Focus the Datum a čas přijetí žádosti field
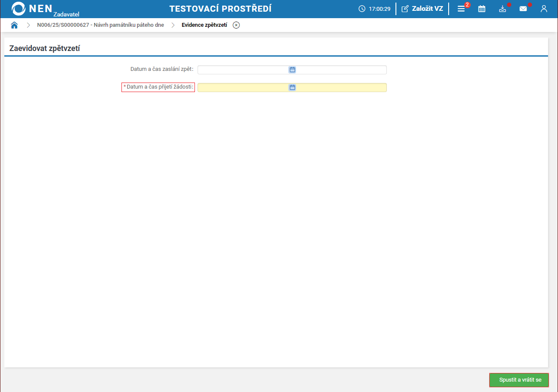Image resolution: width=558 pixels, height=392 pixels. 292,87
